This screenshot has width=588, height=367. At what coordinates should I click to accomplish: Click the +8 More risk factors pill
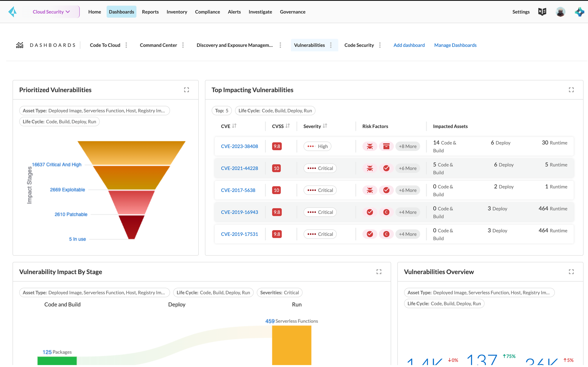coord(408,146)
